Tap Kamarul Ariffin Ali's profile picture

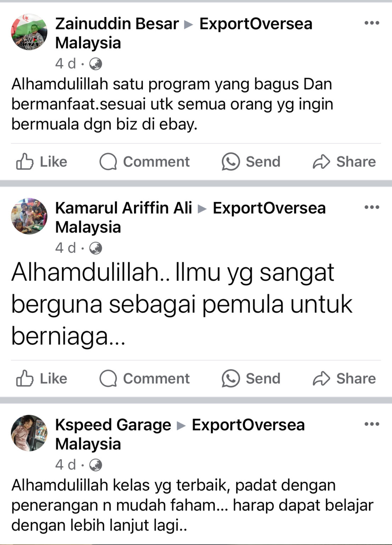[29, 216]
